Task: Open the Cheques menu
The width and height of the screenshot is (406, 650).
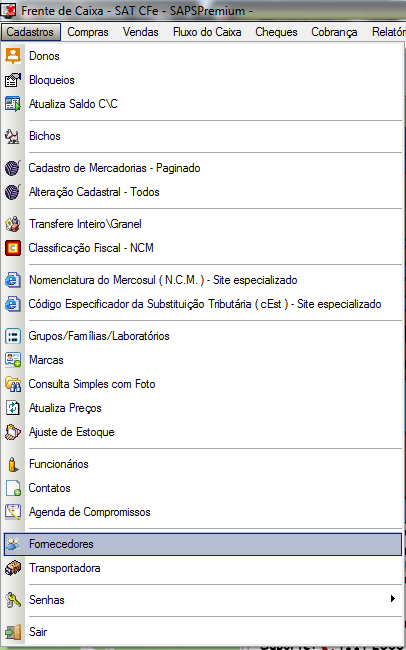Action: [276, 32]
